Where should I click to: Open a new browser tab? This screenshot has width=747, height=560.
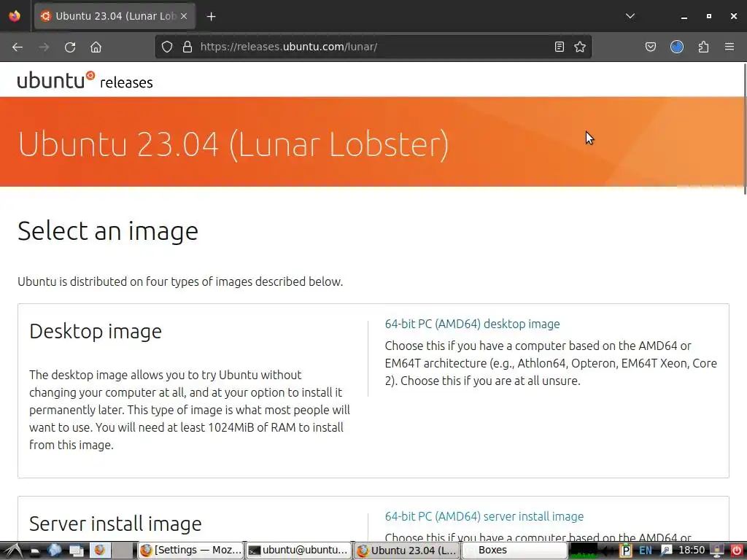tap(211, 16)
